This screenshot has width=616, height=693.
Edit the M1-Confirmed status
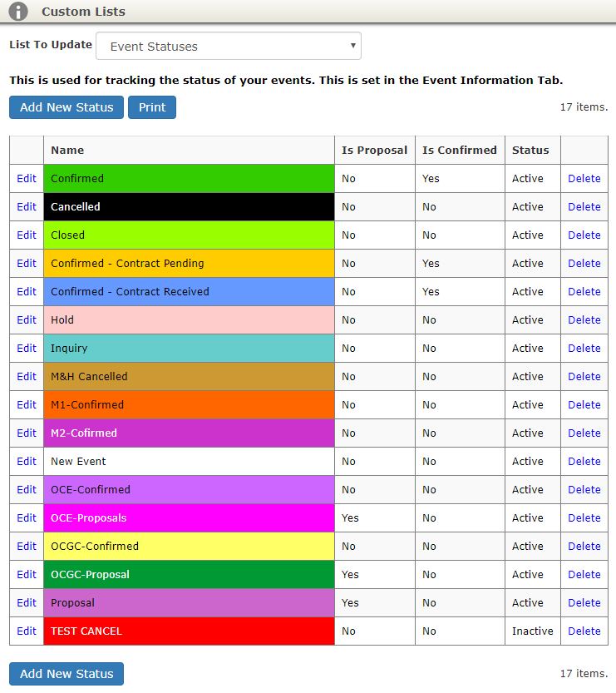click(27, 405)
